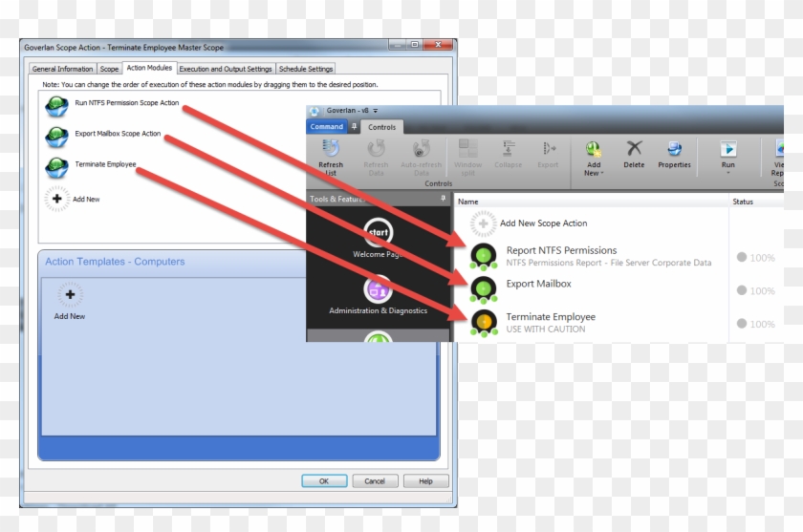Click the 'Export Mailbox' row title
This screenshot has width=803, height=532.
tap(539, 284)
